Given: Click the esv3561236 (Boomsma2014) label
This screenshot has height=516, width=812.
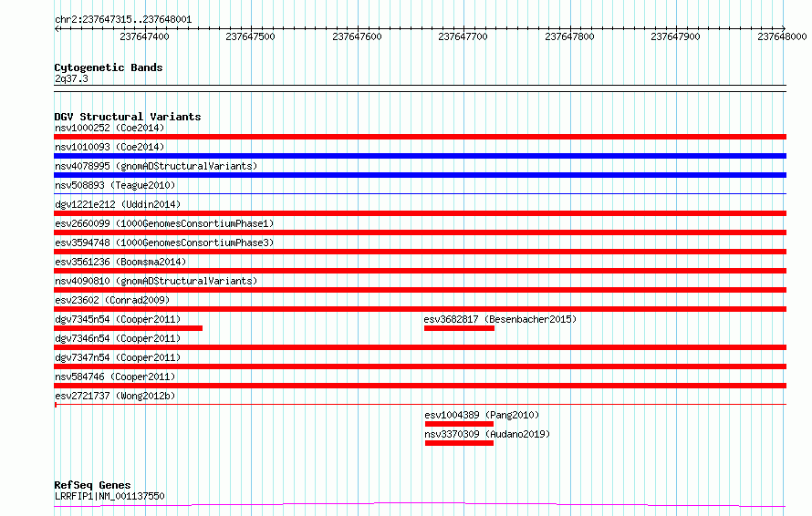Looking at the screenshot, I should (120, 262).
